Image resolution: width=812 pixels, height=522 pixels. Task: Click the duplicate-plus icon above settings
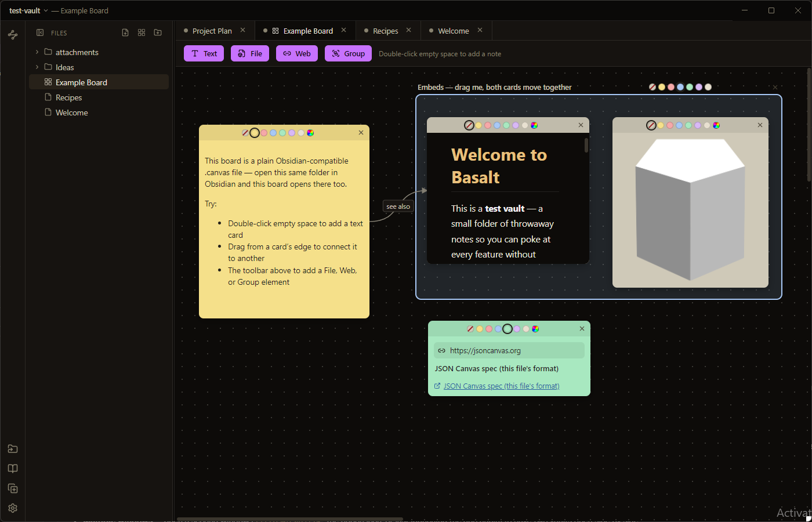pyautogui.click(x=13, y=488)
